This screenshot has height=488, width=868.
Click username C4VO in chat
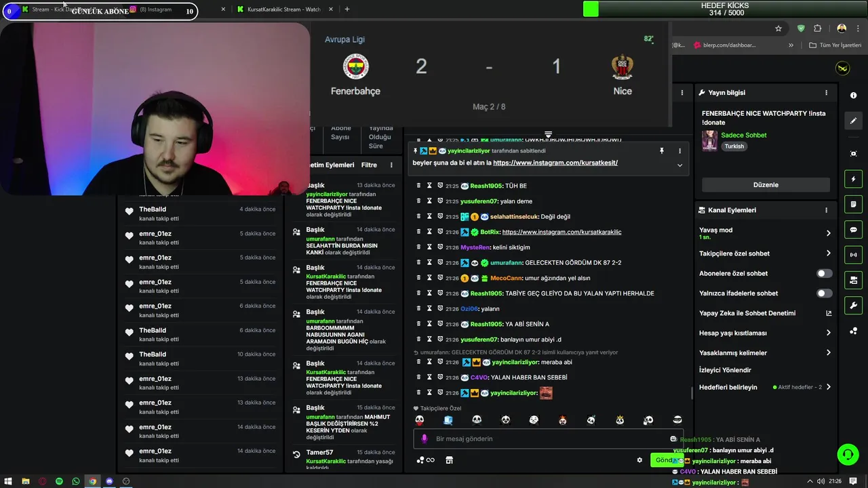(x=479, y=378)
